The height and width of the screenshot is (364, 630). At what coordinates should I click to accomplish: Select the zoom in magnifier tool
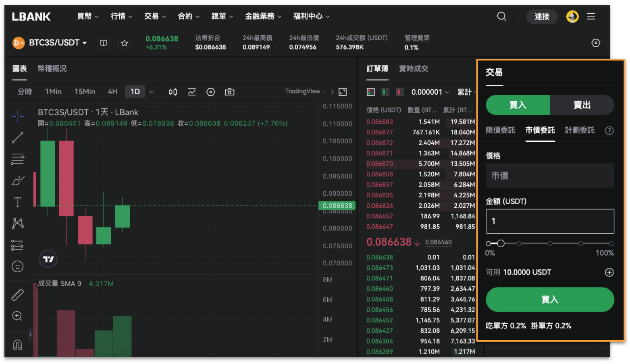click(x=17, y=316)
